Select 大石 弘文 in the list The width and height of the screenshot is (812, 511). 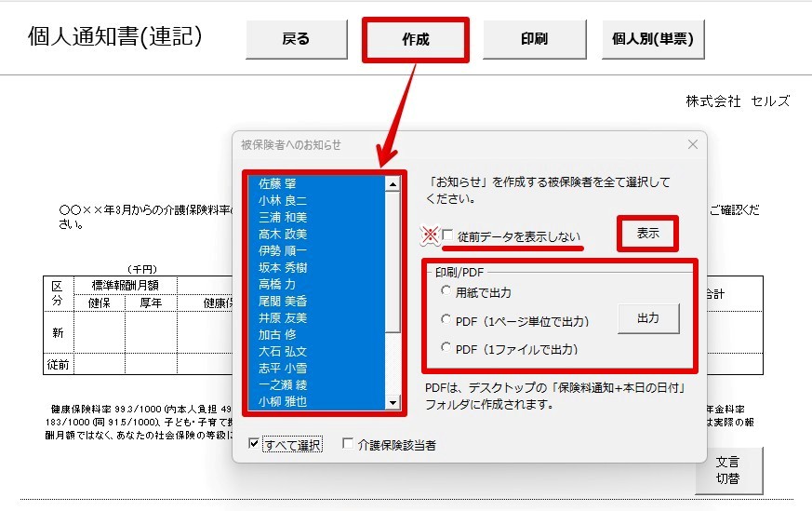click(x=317, y=352)
